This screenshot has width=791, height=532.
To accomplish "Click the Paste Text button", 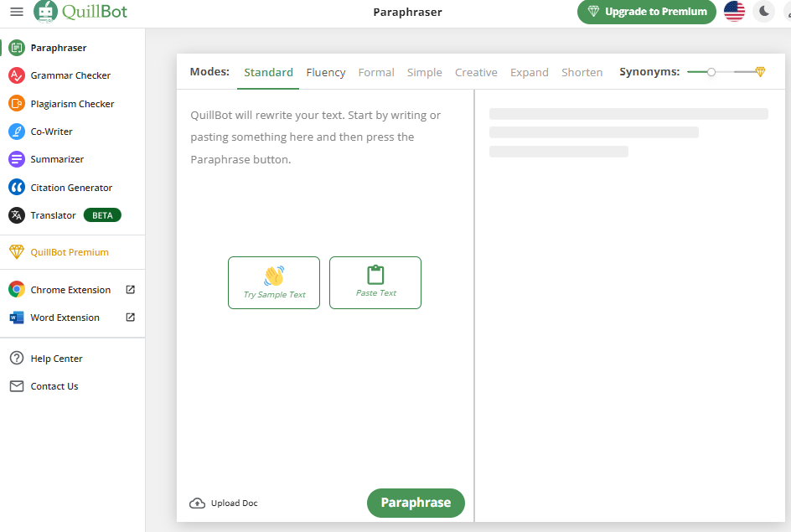I will 375,283.
